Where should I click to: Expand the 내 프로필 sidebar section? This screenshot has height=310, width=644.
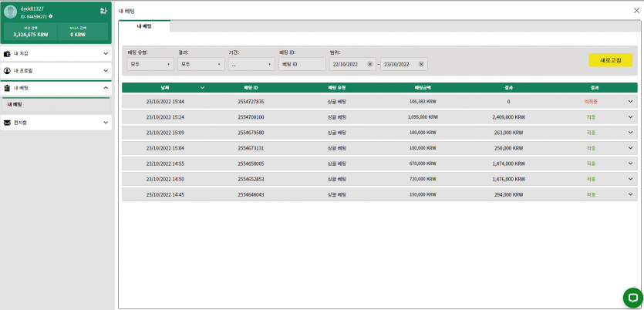pos(56,71)
